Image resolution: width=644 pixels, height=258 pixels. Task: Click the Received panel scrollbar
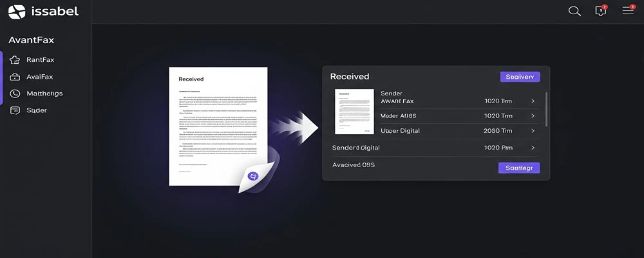pos(546,109)
